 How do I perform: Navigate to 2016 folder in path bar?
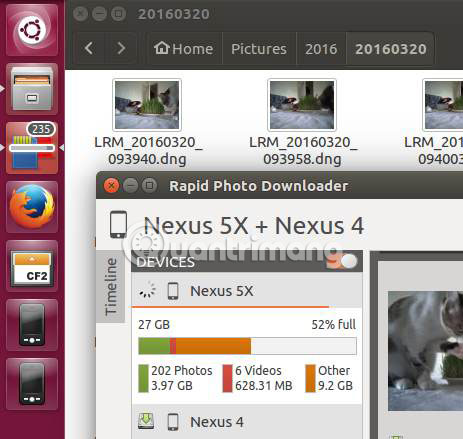point(321,48)
